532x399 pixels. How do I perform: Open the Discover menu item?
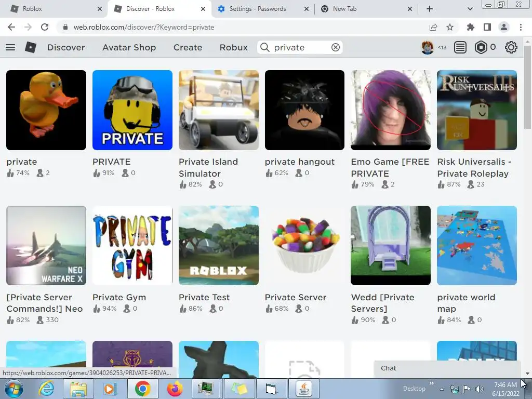(66, 47)
